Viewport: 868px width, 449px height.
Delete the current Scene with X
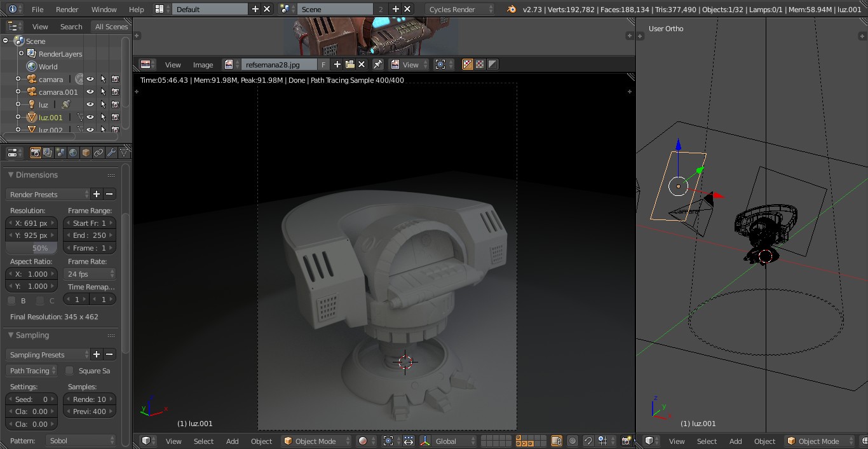407,9
